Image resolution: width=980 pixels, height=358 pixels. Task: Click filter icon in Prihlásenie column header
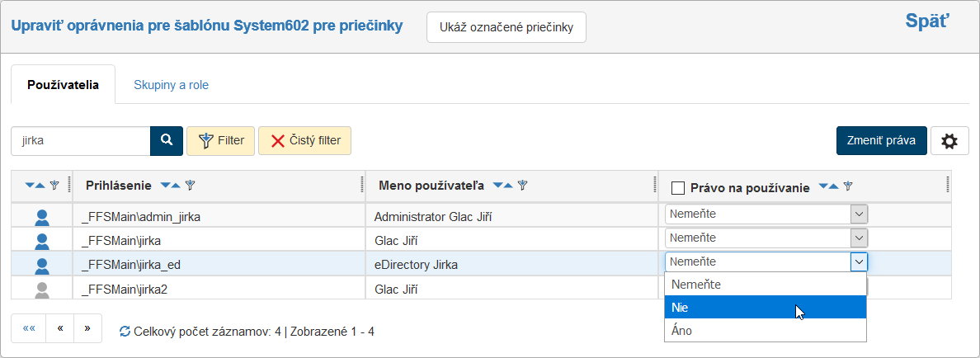(190, 186)
